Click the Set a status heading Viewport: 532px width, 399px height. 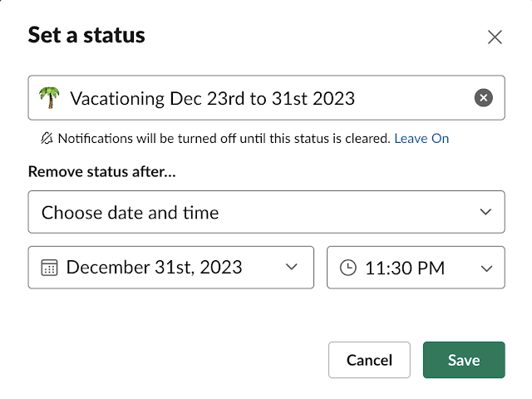point(86,35)
